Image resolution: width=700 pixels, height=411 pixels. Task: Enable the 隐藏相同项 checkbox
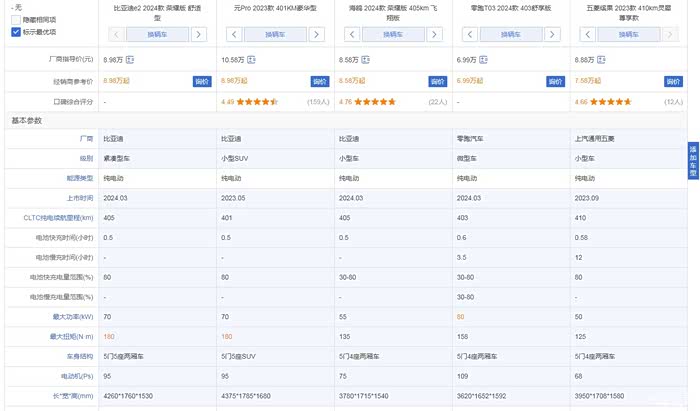[x=16, y=20]
